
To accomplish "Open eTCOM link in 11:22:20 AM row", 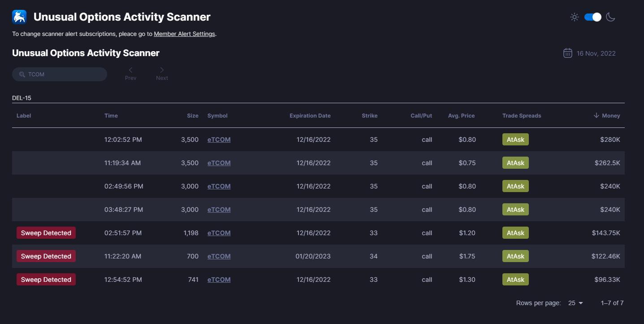I will 219,256.
